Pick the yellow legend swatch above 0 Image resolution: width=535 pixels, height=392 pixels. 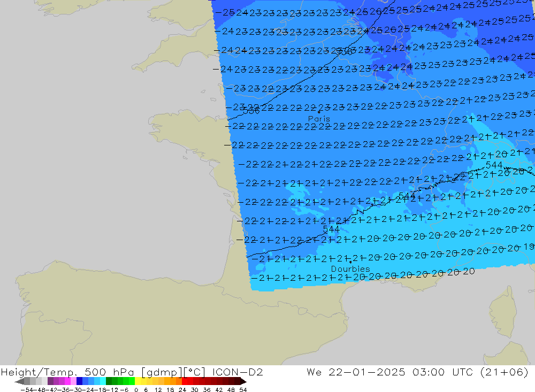tap(137, 381)
